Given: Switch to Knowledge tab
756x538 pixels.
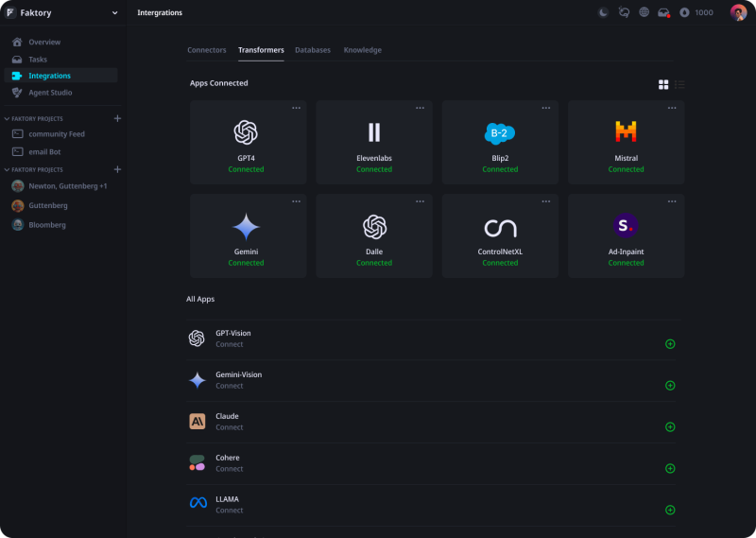Looking at the screenshot, I should click(x=363, y=50).
